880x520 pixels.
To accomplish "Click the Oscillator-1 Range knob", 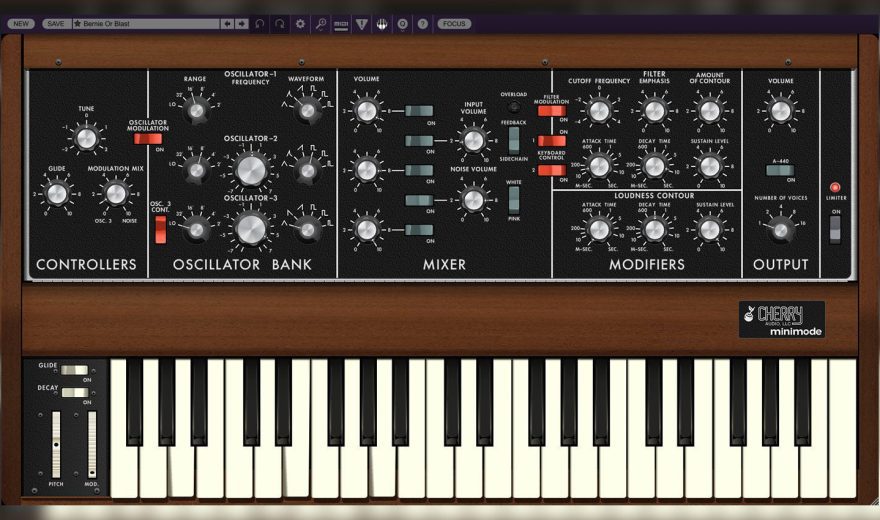I will [196, 111].
